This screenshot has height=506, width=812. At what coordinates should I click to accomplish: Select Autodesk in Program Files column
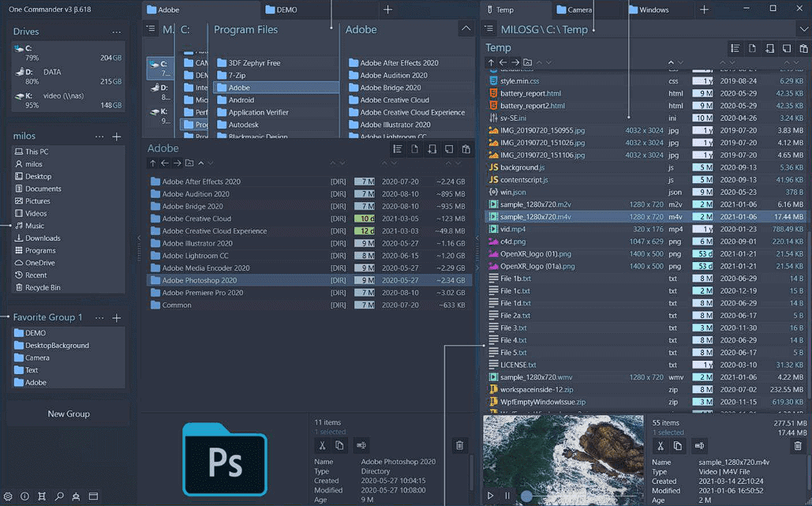(276, 125)
